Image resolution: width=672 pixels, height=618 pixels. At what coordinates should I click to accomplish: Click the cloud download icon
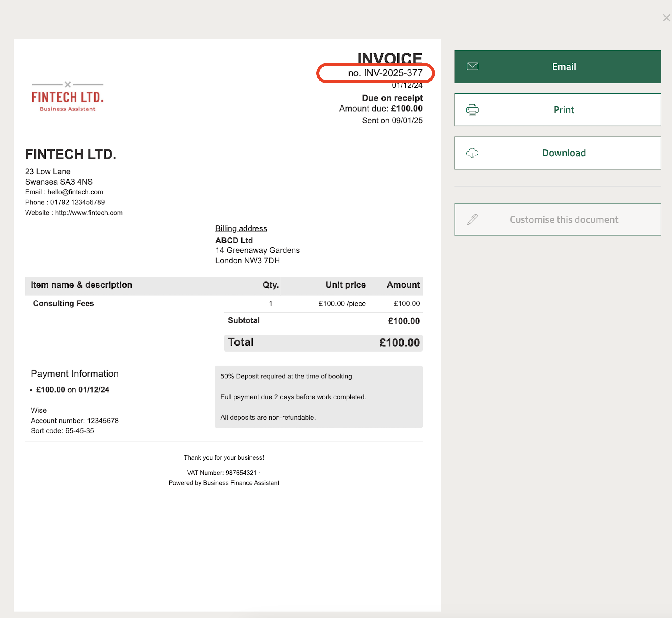pyautogui.click(x=472, y=153)
